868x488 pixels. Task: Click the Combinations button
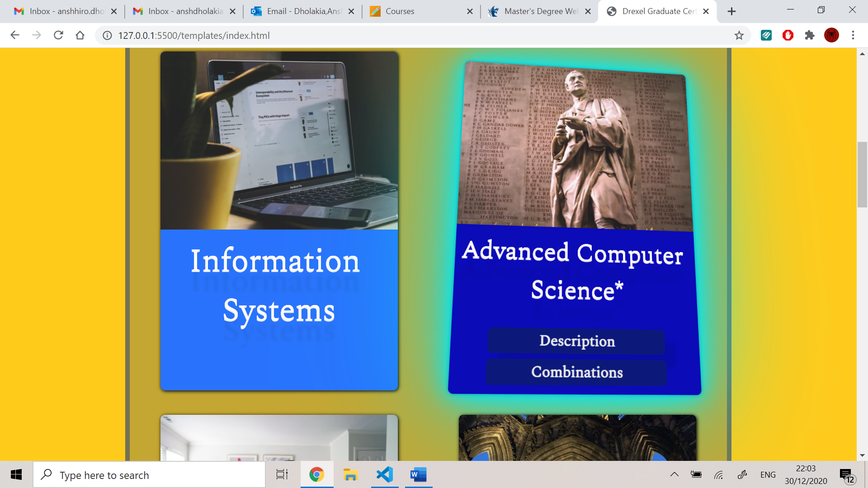(577, 372)
